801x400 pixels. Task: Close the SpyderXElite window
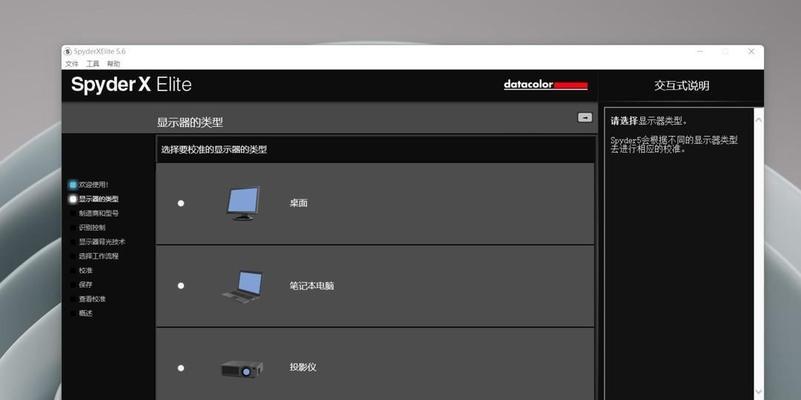point(751,52)
